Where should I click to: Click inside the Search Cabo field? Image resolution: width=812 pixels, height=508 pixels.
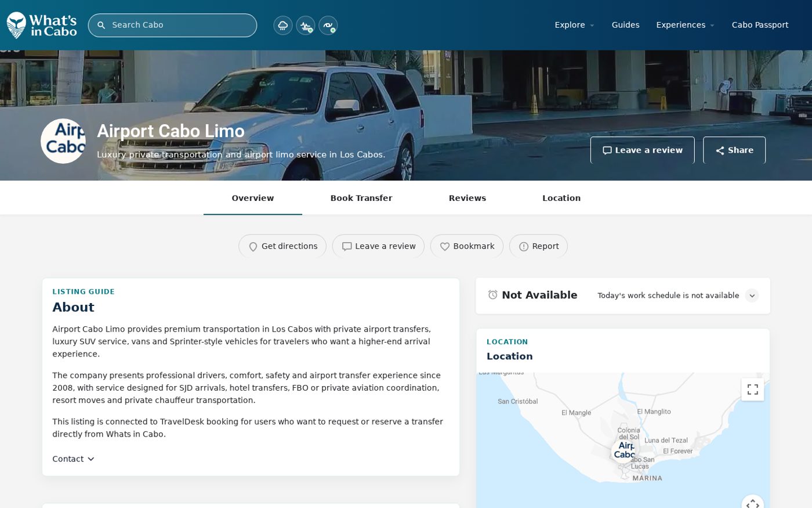pyautogui.click(x=172, y=26)
